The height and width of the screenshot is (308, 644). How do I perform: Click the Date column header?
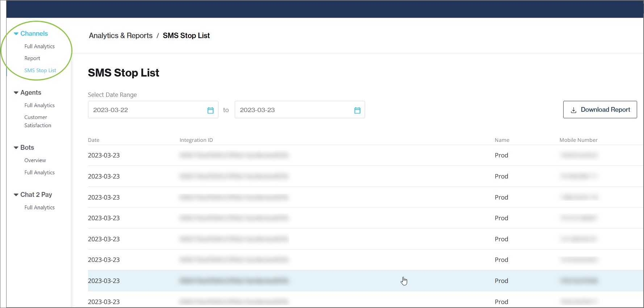(93, 140)
